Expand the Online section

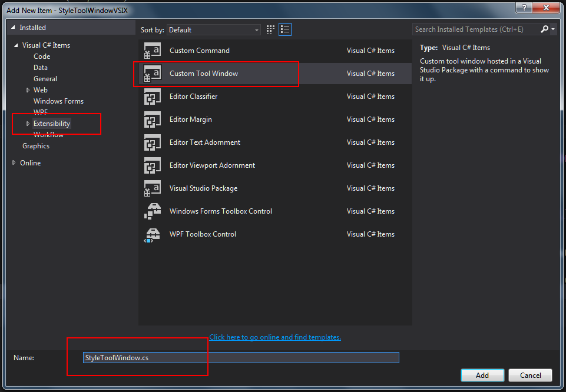14,163
